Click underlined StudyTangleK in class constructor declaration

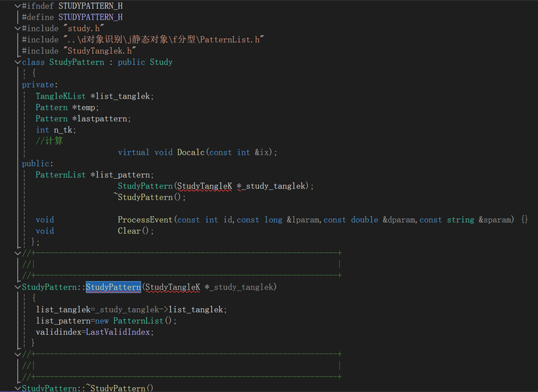tap(204, 186)
